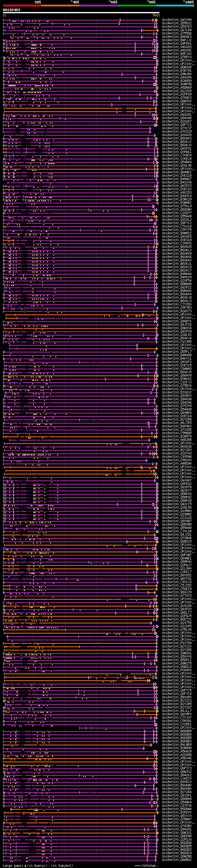
Task: Choose the UniRef100_Q9FTC1 hit
Action: pyautogui.click(x=177, y=125)
